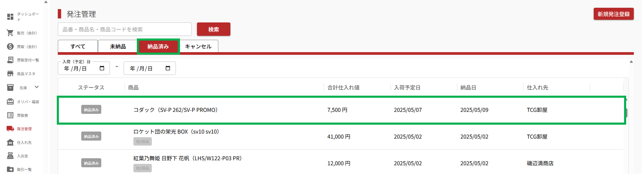Screen dimensions: 644x176
Task: Open the end date calendar picker
Action: [168, 68]
